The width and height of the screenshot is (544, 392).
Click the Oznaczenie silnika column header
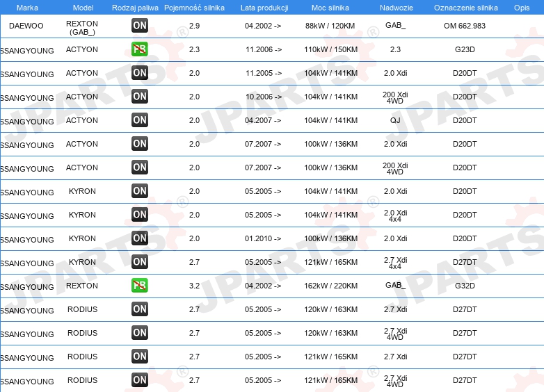pyautogui.click(x=466, y=8)
